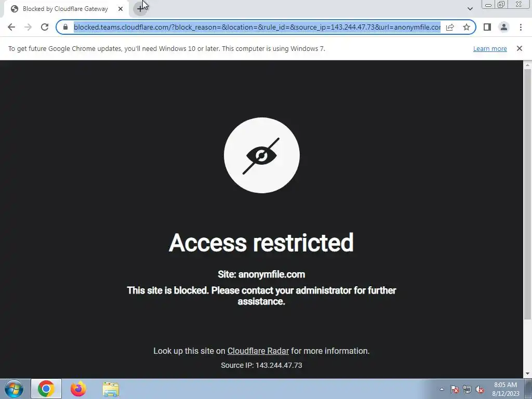
Task: Open the share this page icon
Action: pyautogui.click(x=450, y=27)
